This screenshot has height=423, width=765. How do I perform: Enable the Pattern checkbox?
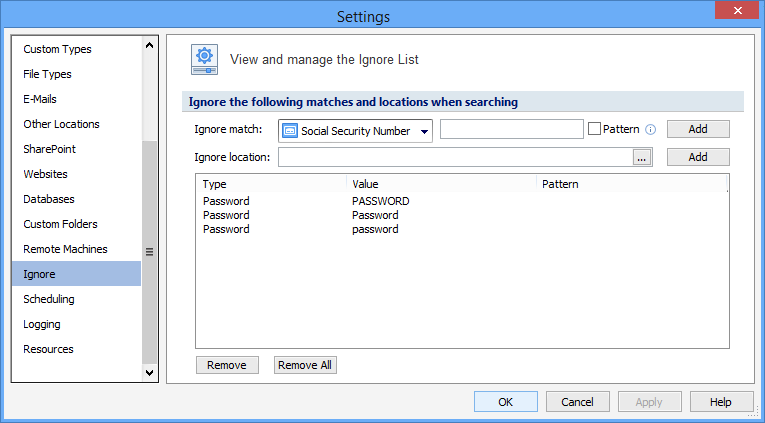(594, 129)
